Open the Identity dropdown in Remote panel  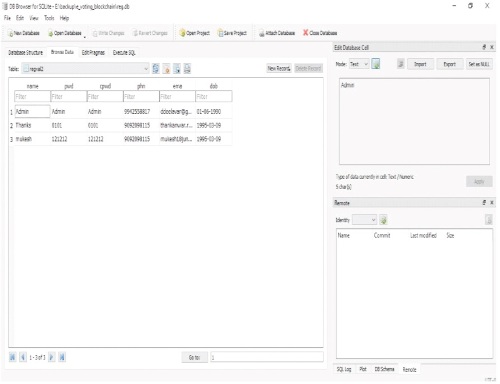365,220
